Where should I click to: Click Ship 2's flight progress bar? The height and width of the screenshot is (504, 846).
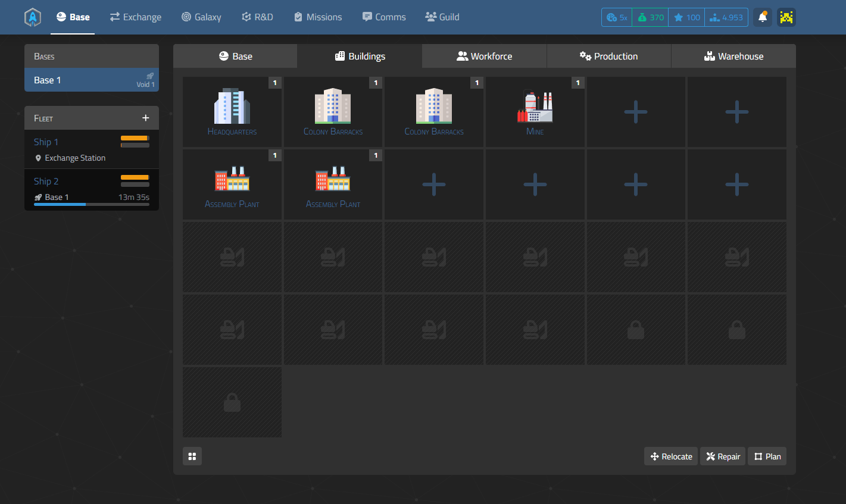[92, 204]
